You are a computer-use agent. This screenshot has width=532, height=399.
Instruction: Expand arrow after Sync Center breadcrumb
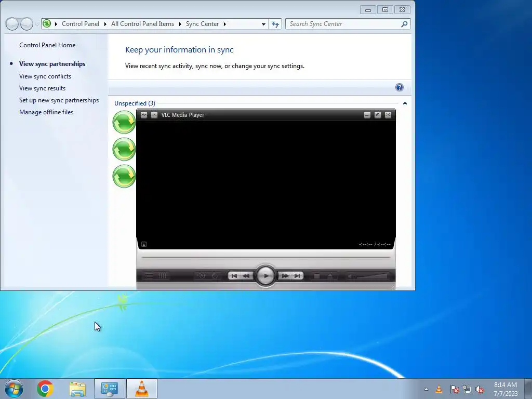point(224,24)
